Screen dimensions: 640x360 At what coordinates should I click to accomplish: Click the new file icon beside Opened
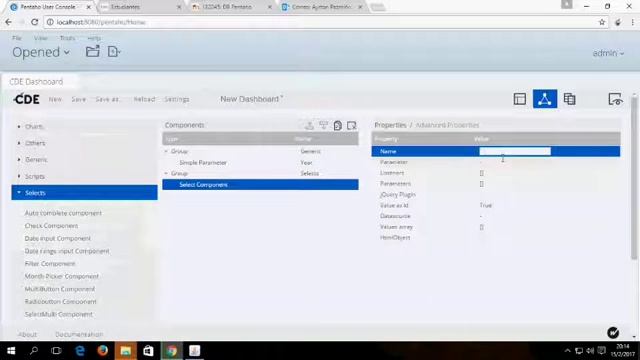click(x=113, y=51)
